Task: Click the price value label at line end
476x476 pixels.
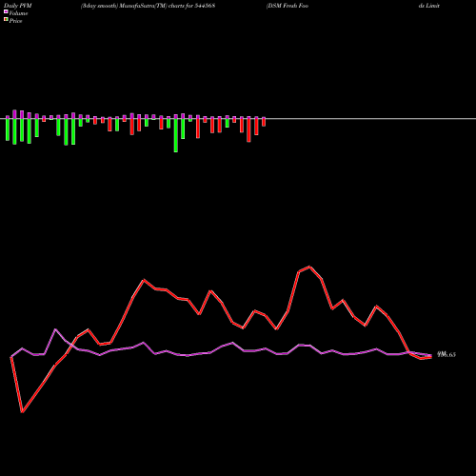Action: point(446,354)
